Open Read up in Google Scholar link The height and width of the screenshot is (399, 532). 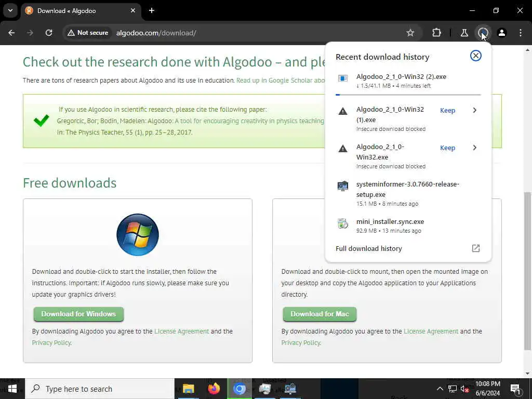coord(280,81)
